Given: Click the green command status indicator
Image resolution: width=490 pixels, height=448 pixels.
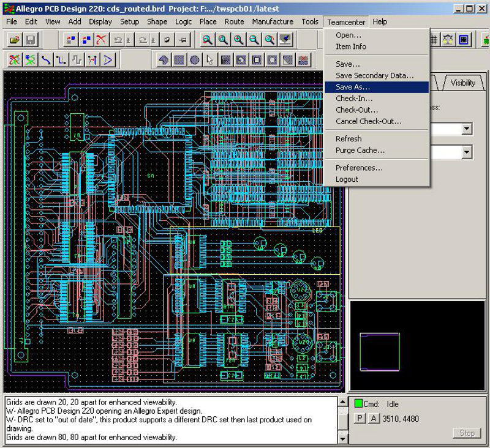Looking at the screenshot, I should 358,403.
